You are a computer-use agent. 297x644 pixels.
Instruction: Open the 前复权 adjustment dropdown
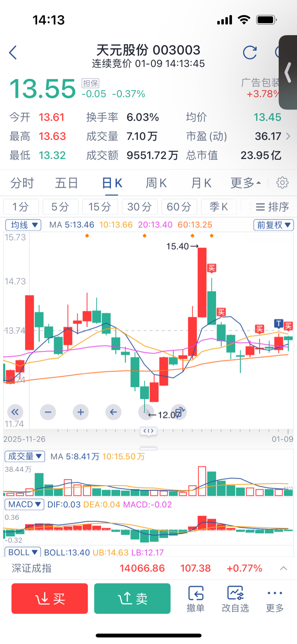coord(273,225)
